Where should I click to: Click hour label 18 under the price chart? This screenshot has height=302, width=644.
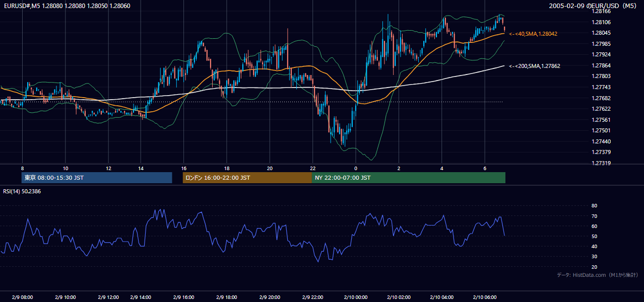(227, 168)
